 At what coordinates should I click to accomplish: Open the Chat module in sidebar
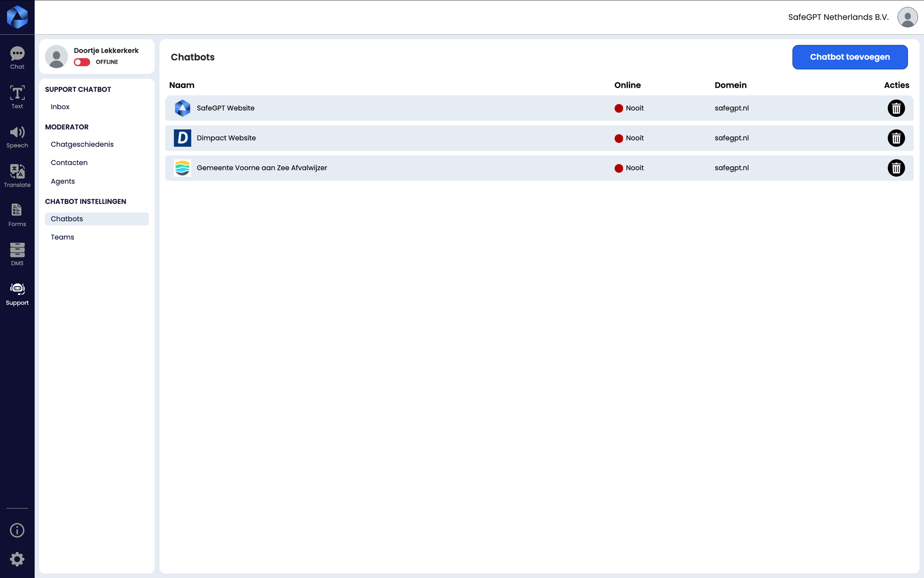[x=17, y=58]
